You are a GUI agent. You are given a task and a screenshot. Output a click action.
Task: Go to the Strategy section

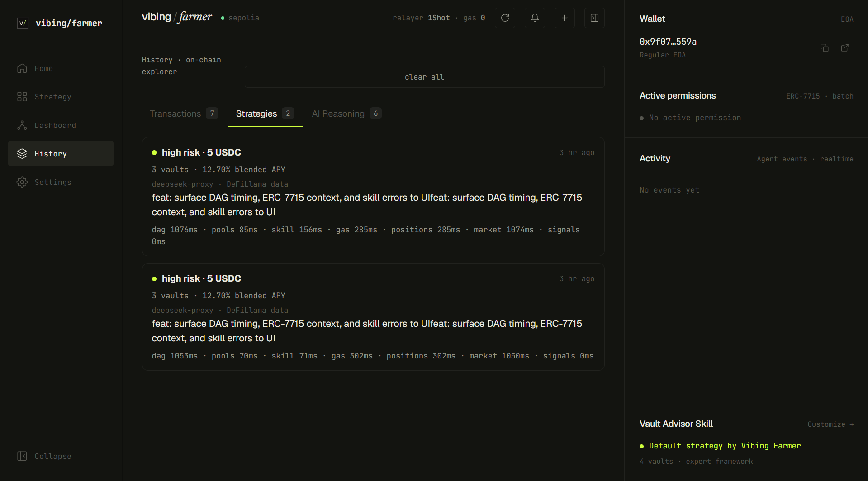click(61, 97)
